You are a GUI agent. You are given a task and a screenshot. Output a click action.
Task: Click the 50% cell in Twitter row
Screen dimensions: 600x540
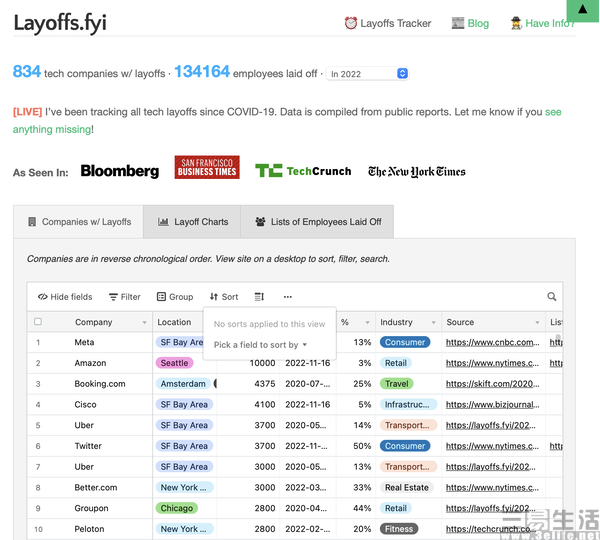click(362, 446)
